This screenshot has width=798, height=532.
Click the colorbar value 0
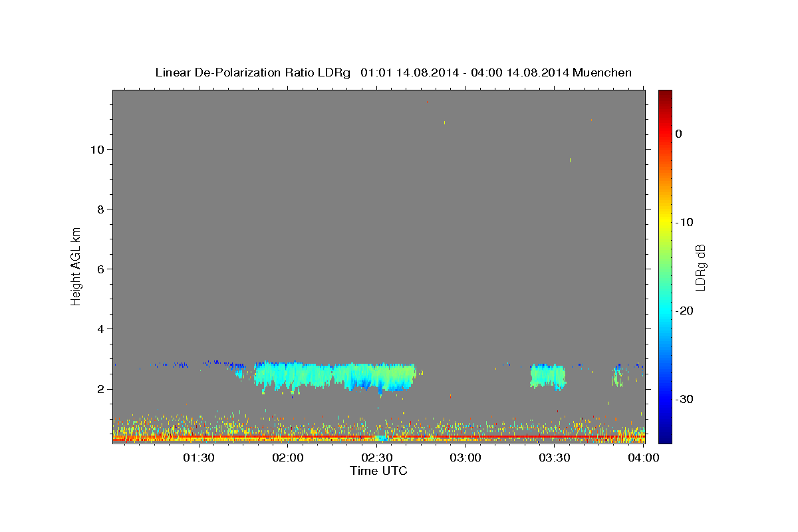pos(678,134)
